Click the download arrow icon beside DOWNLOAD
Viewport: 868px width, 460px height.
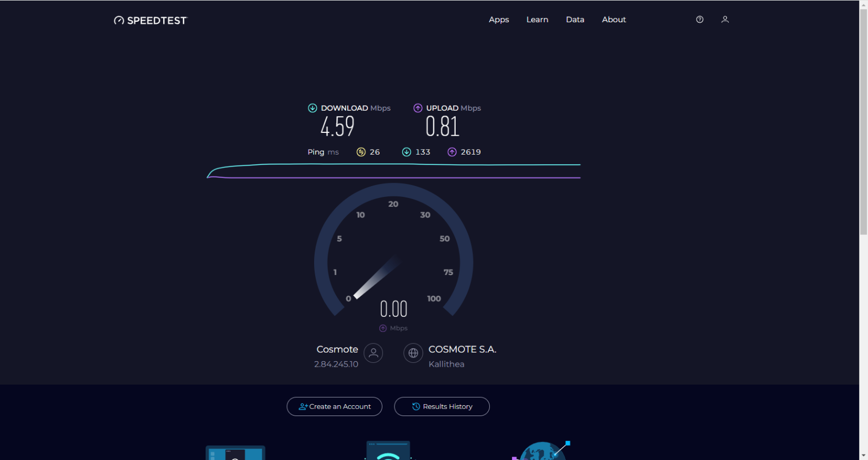click(x=312, y=108)
